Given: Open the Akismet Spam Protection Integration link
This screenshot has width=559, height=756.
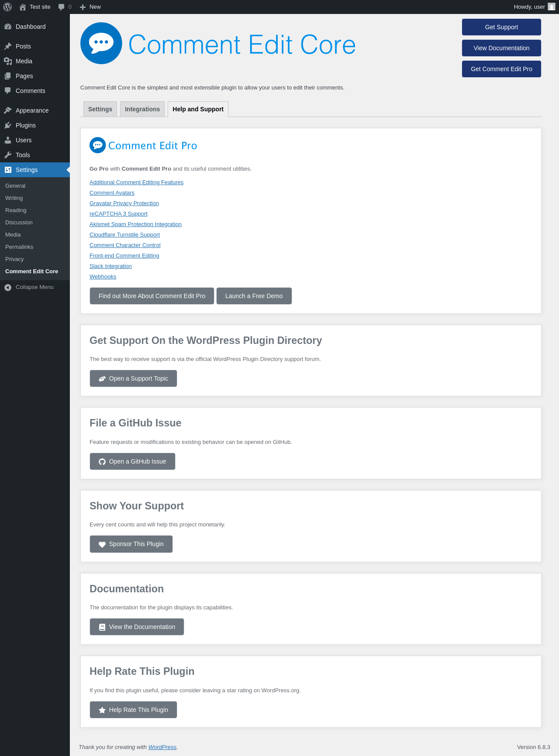Looking at the screenshot, I should (135, 224).
